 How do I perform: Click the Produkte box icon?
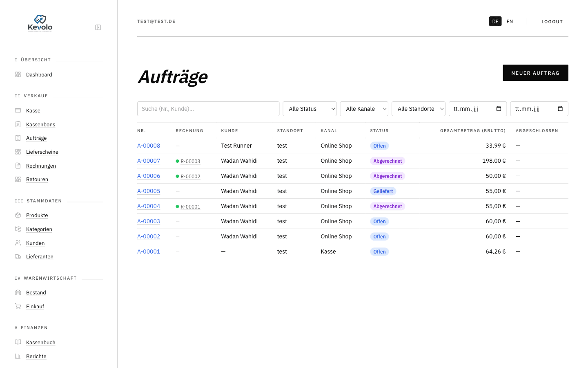[x=18, y=215]
